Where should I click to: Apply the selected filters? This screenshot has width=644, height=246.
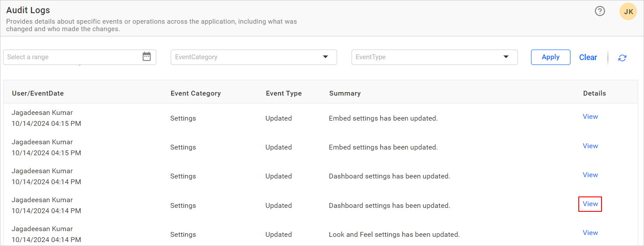551,57
